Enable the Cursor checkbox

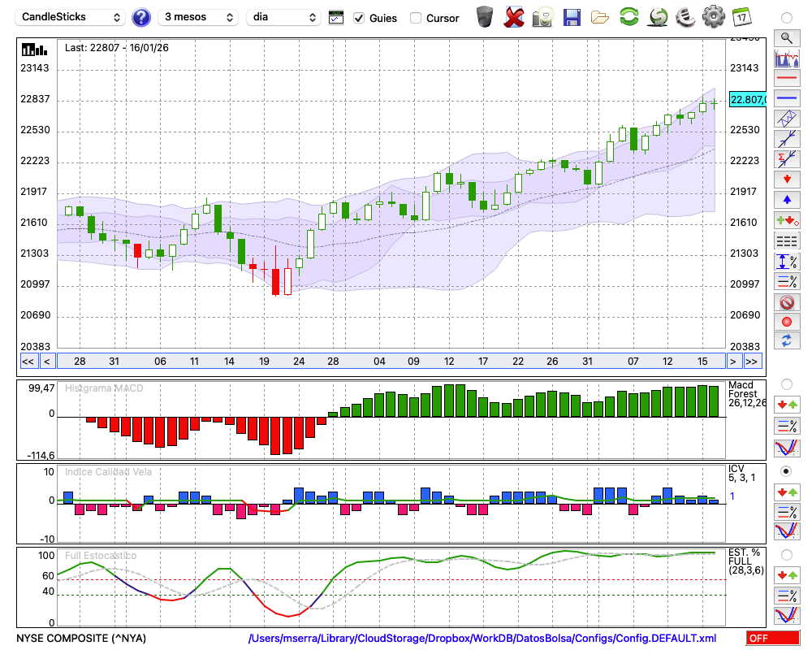pos(415,18)
